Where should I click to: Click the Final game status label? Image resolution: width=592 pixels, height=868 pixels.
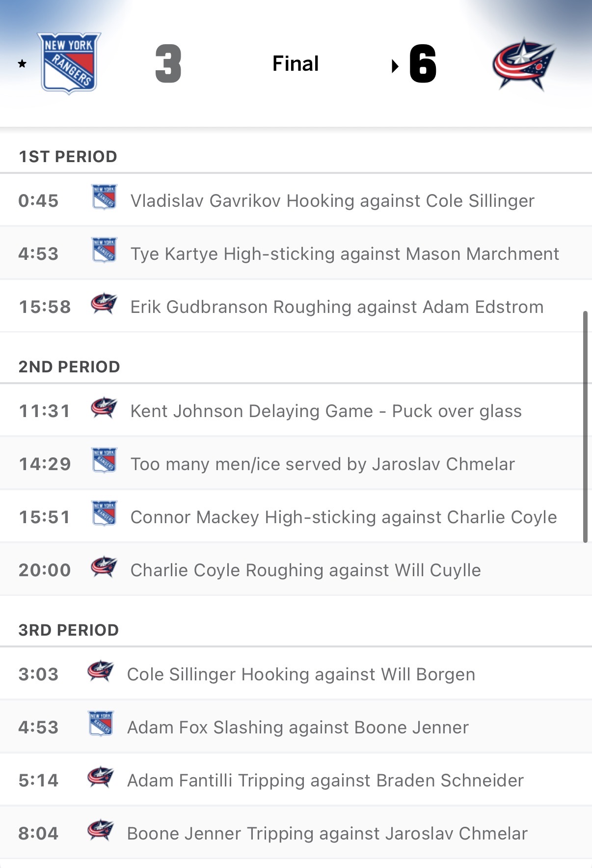[x=296, y=64]
